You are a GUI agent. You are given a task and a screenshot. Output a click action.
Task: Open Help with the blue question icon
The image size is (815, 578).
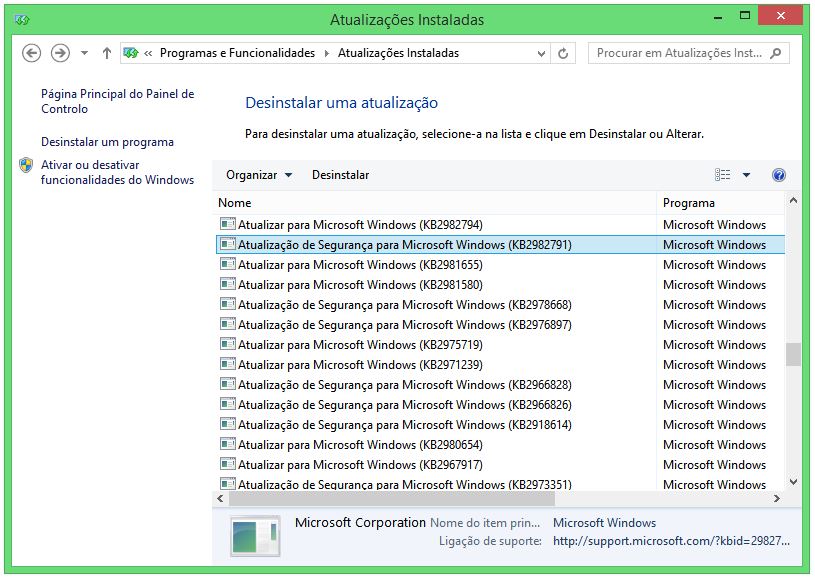(779, 175)
